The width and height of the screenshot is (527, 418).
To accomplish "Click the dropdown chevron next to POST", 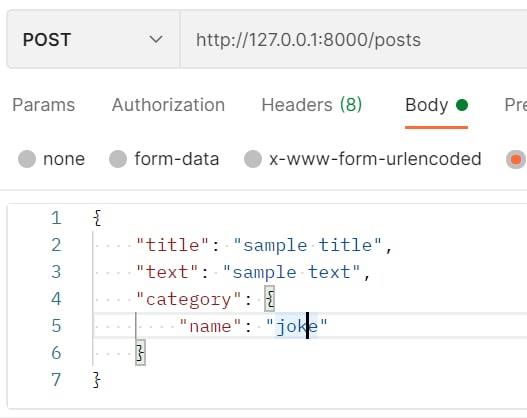I will (x=156, y=40).
